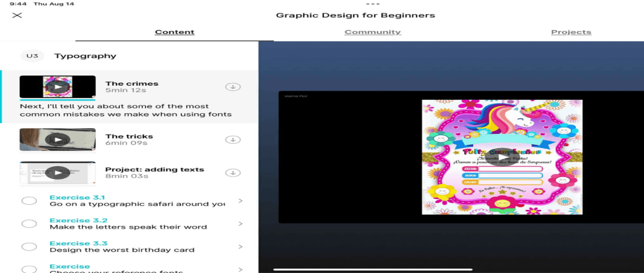Close the course with the X icon
This screenshot has width=644, height=273.
click(17, 15)
